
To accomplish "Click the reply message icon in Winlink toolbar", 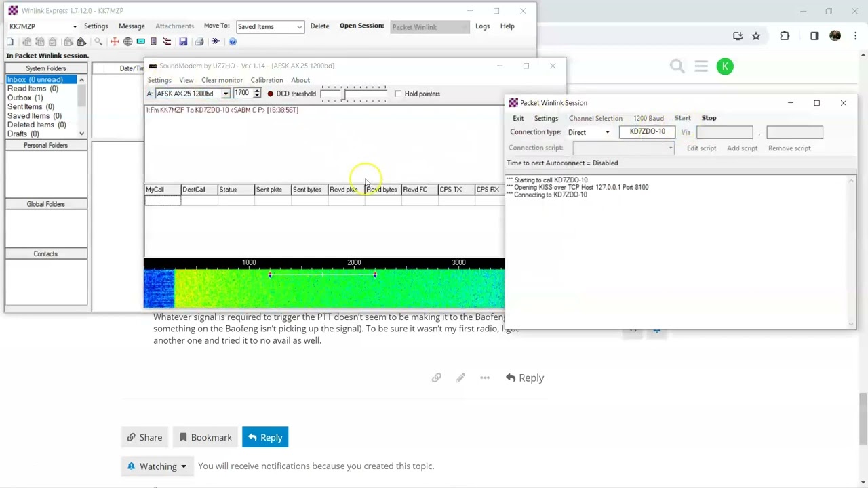I will point(26,42).
